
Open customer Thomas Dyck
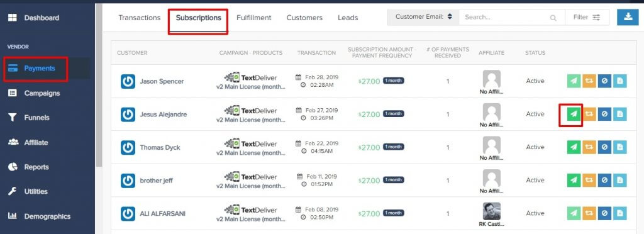click(160, 147)
